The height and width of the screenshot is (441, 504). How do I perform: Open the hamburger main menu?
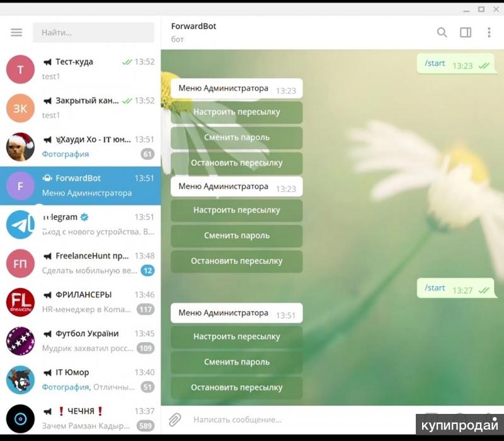16,32
